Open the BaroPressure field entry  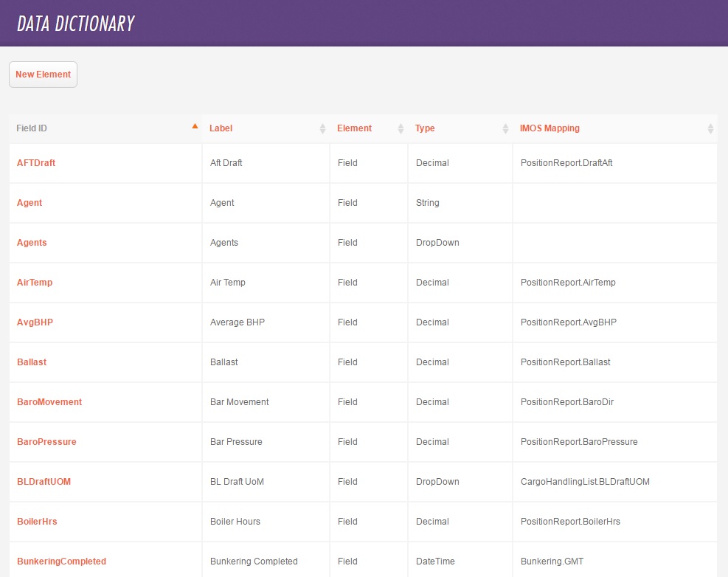[46, 441]
